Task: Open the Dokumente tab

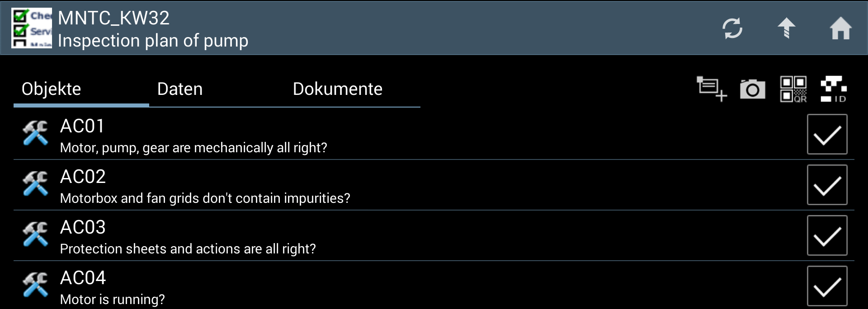Action: 337,89
